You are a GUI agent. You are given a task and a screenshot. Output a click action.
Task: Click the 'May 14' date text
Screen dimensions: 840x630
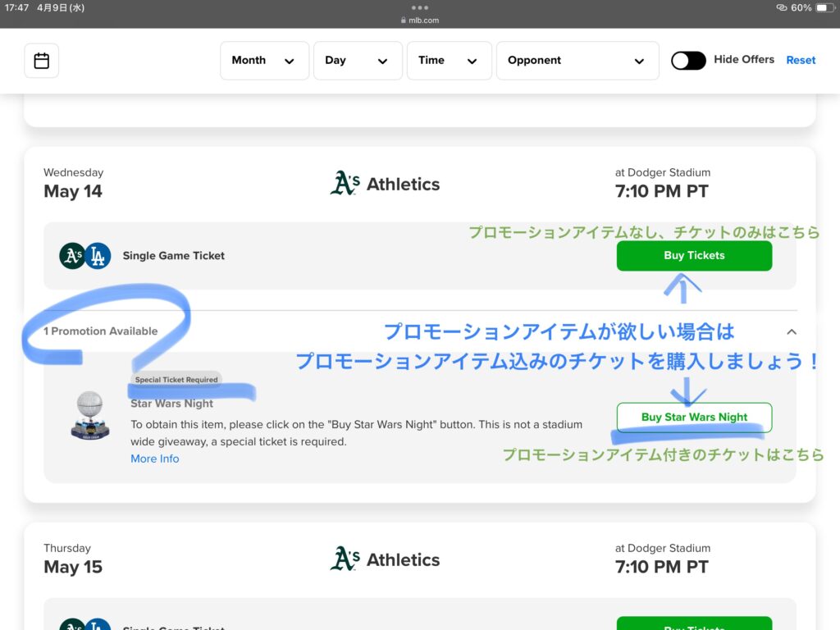73,191
